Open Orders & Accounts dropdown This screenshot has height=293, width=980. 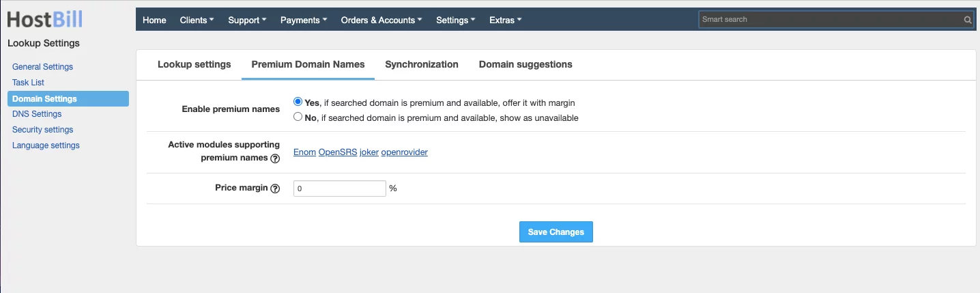381,20
